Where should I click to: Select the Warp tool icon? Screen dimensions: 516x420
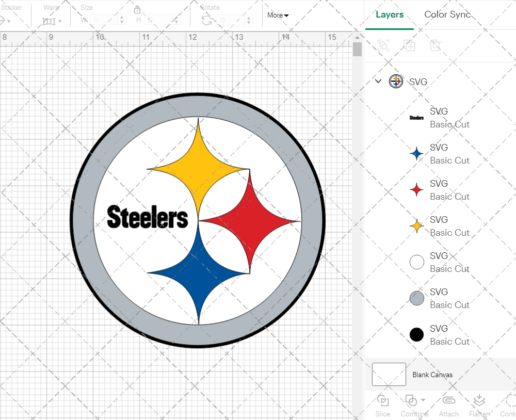[x=50, y=21]
